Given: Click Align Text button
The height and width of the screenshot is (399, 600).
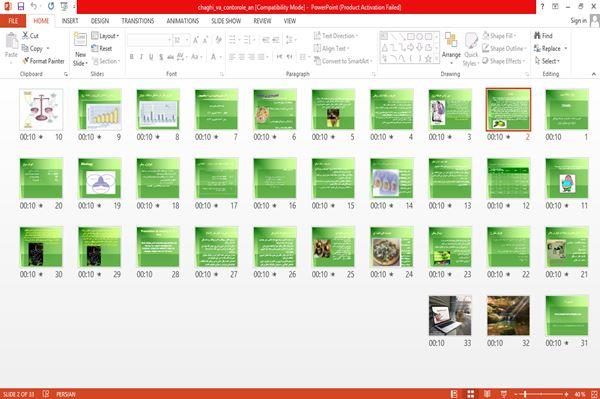Looking at the screenshot, I should tap(331, 48).
